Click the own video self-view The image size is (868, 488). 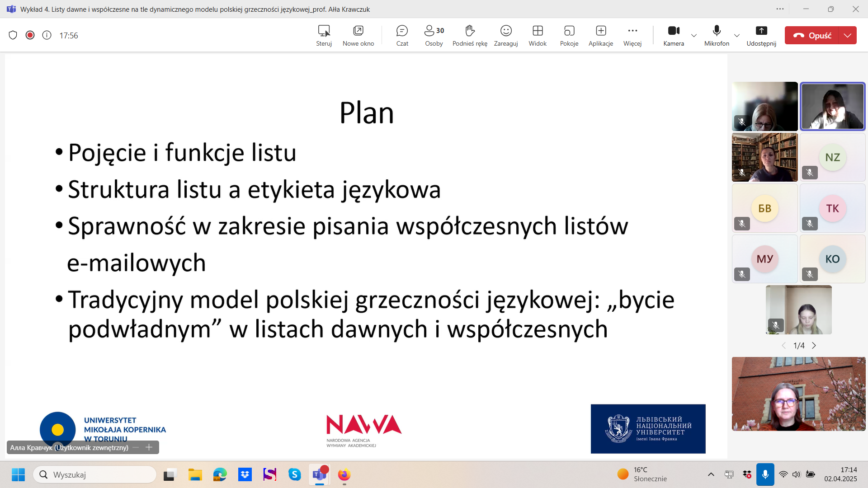[x=798, y=394]
